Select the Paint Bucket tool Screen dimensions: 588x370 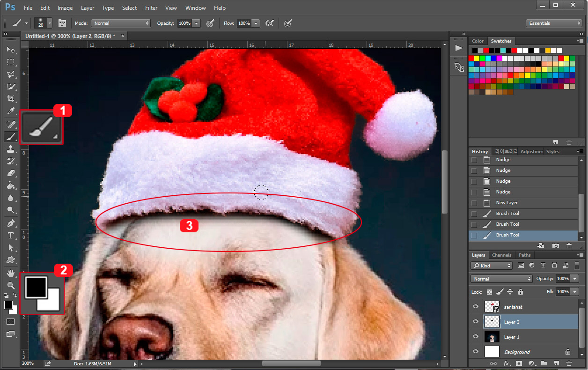pyautogui.click(x=11, y=185)
